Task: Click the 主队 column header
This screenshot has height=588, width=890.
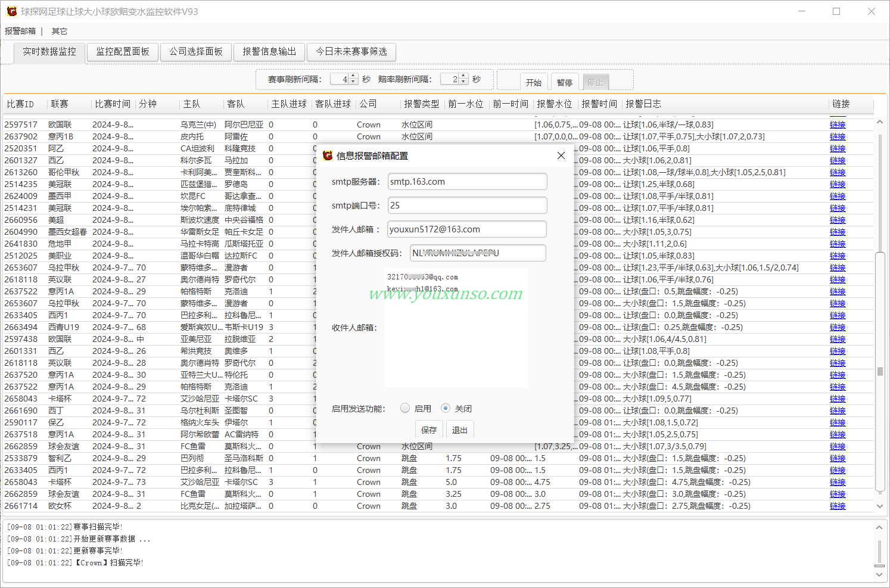Action: (x=202, y=104)
